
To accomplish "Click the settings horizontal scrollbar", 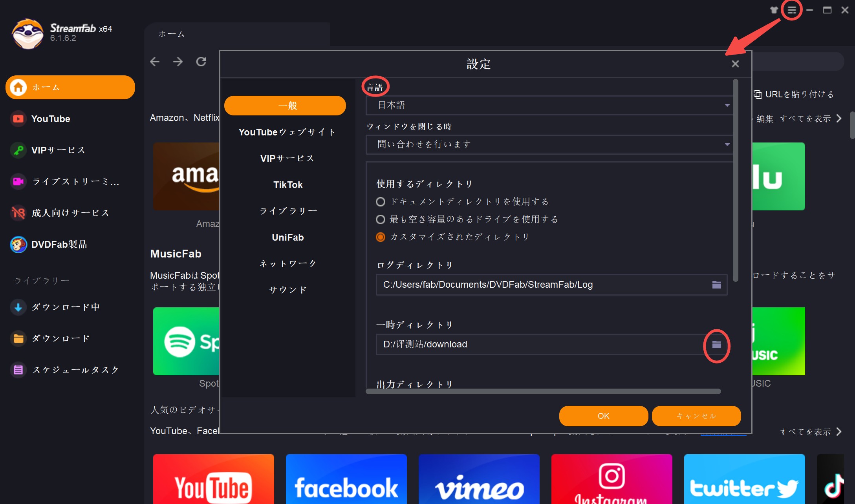I will tap(543, 391).
